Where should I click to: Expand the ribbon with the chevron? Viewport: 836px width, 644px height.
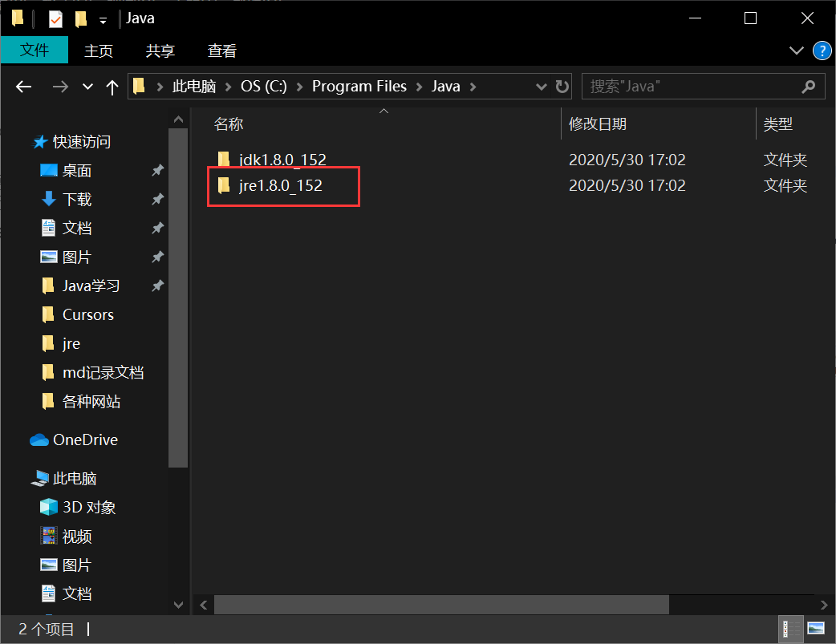tap(796, 51)
